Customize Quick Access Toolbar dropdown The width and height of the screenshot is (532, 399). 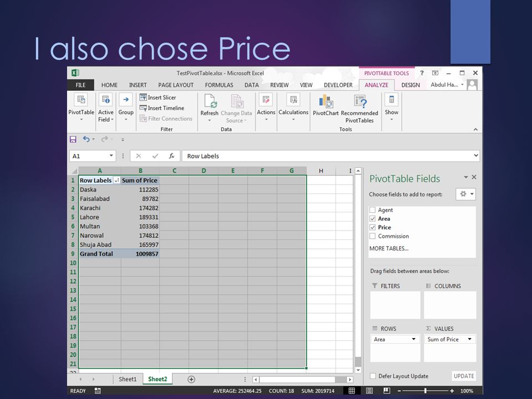pos(122,140)
